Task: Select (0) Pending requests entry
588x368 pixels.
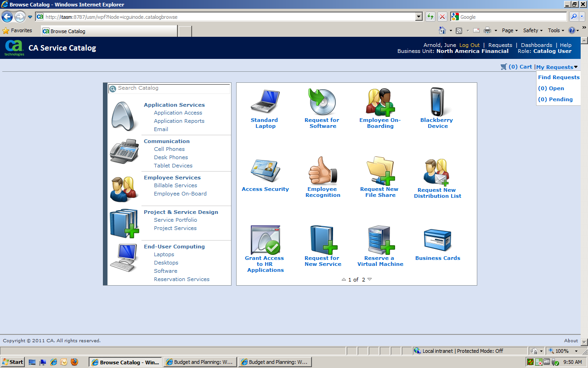Action: 555,99
